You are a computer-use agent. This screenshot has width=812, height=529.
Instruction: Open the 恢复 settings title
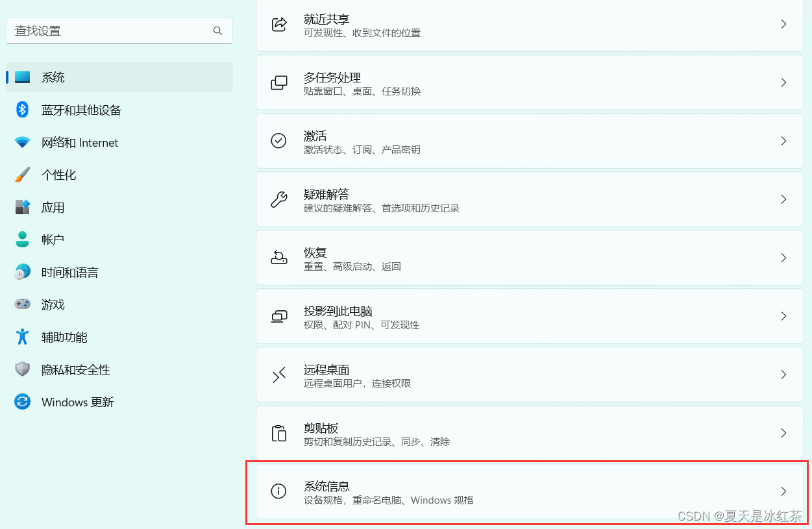[x=315, y=253]
